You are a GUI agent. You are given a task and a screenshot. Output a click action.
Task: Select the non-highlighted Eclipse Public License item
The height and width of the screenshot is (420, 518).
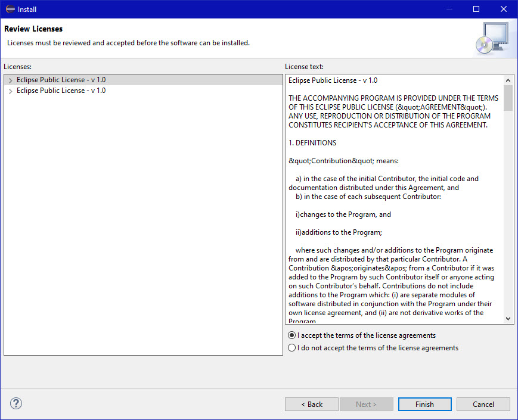(61, 91)
